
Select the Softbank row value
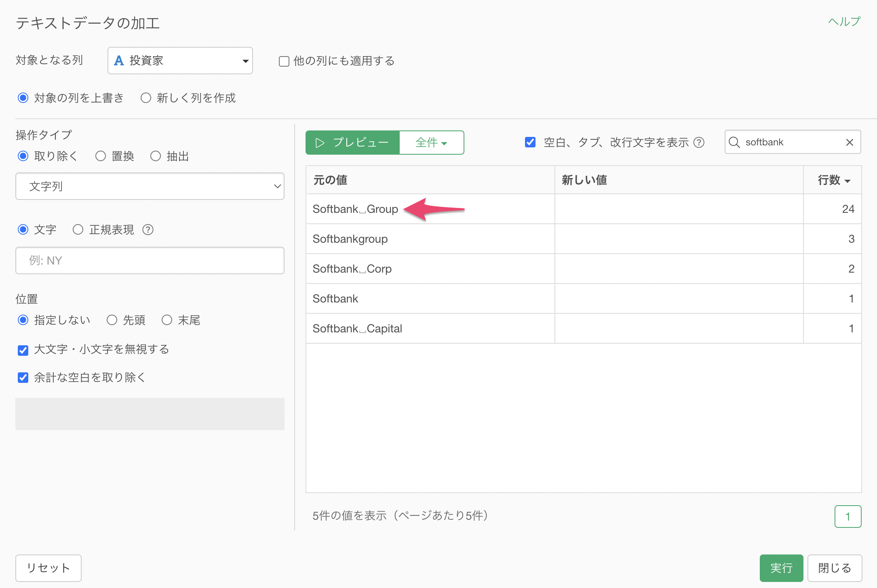click(335, 299)
